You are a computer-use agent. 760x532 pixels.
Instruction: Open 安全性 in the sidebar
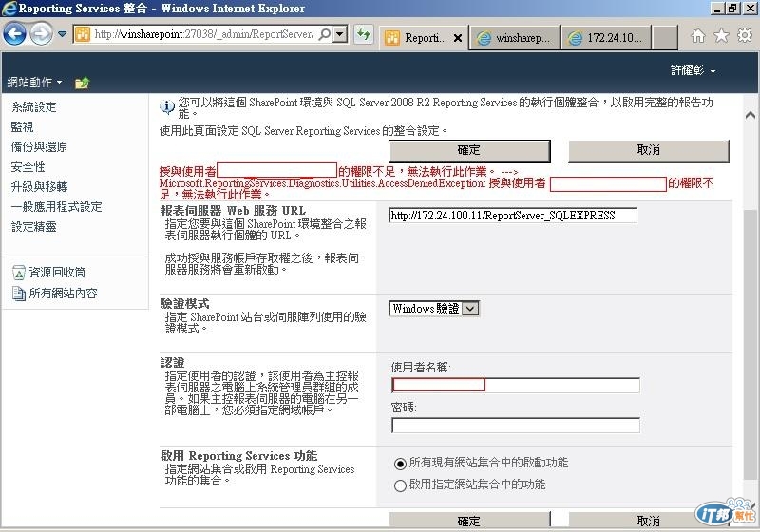pos(28,167)
